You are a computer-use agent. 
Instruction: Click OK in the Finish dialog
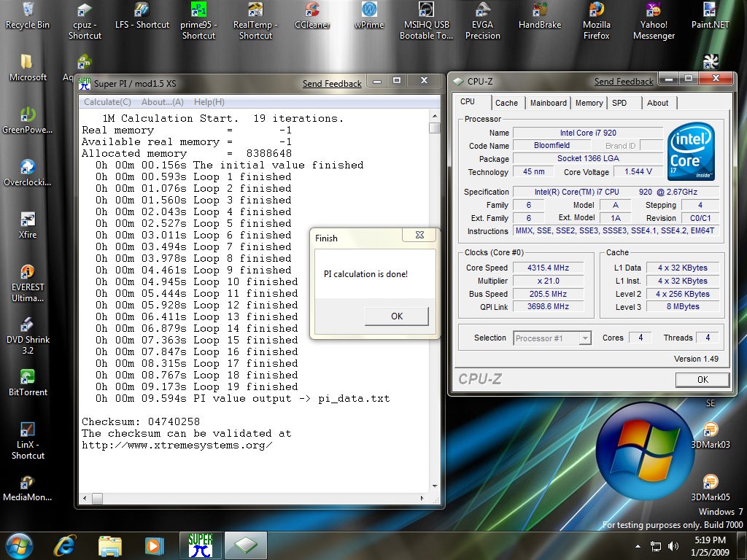pos(397,316)
